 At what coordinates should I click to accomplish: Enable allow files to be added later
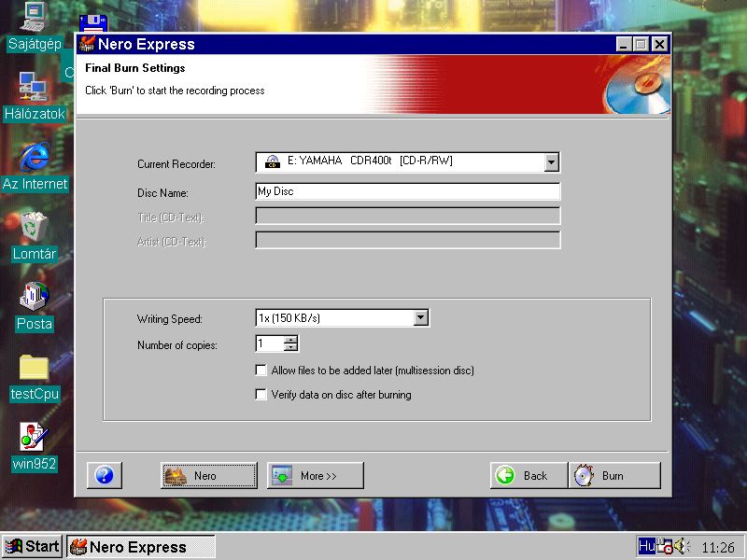coord(261,370)
